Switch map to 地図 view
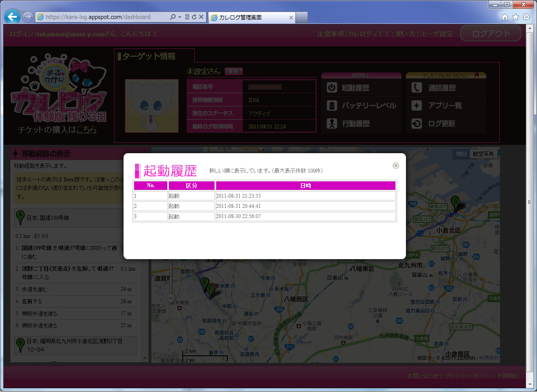Image resolution: width=537 pixels, height=392 pixels. [461, 154]
